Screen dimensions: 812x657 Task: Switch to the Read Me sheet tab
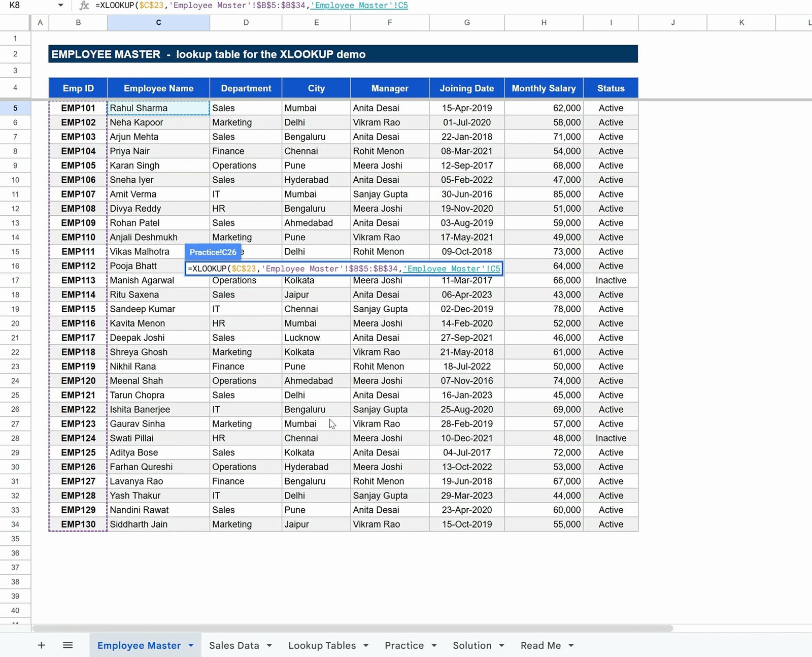(540, 645)
